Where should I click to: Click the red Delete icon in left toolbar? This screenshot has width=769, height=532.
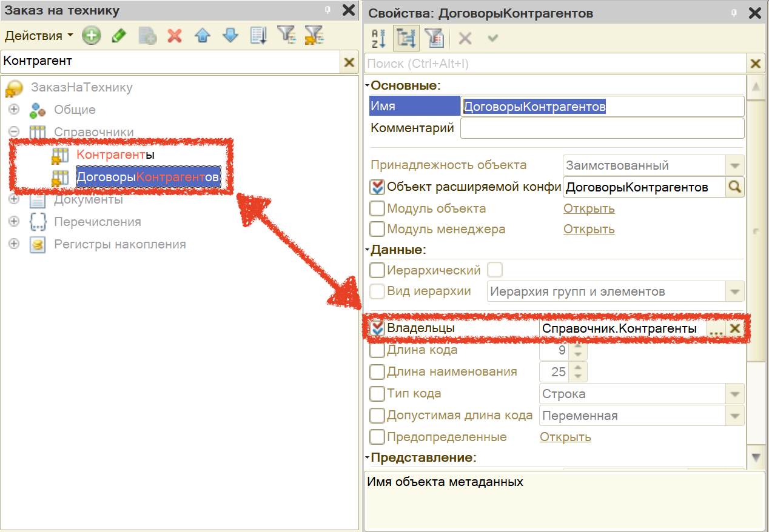coord(175,36)
